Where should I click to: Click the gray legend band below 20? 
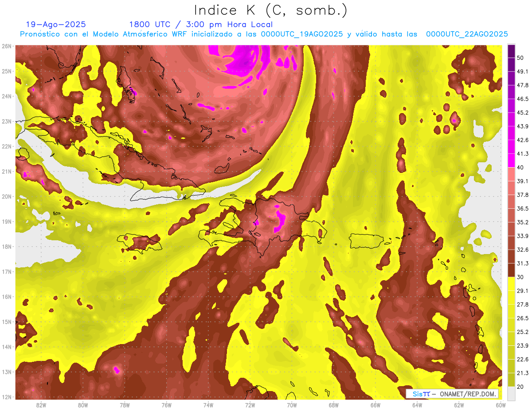(511, 393)
